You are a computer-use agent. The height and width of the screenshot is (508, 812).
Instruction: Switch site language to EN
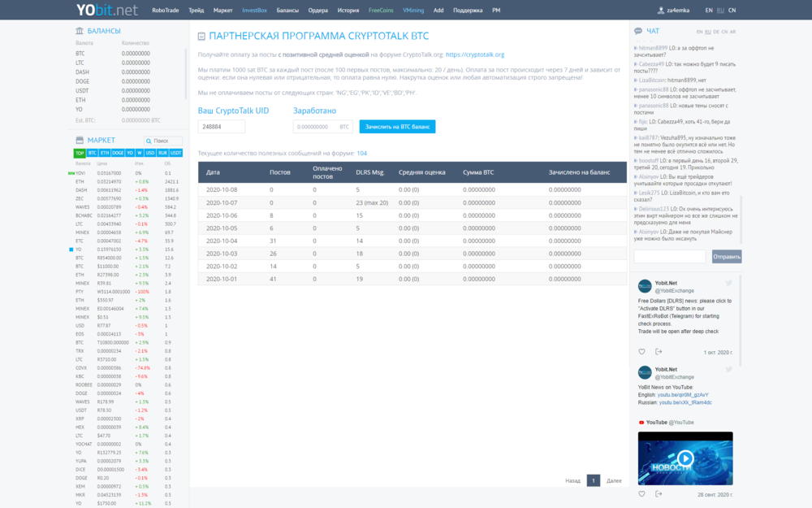pyautogui.click(x=708, y=11)
